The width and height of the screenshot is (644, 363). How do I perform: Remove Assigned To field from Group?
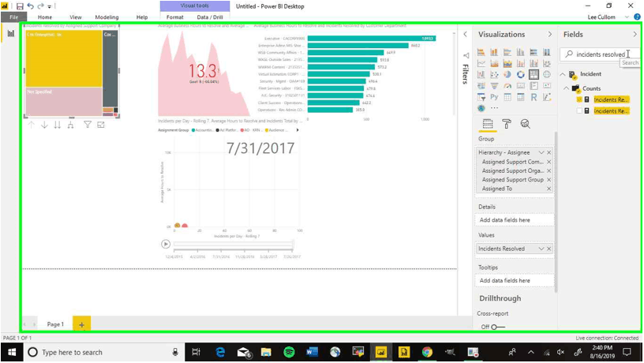coord(549,189)
